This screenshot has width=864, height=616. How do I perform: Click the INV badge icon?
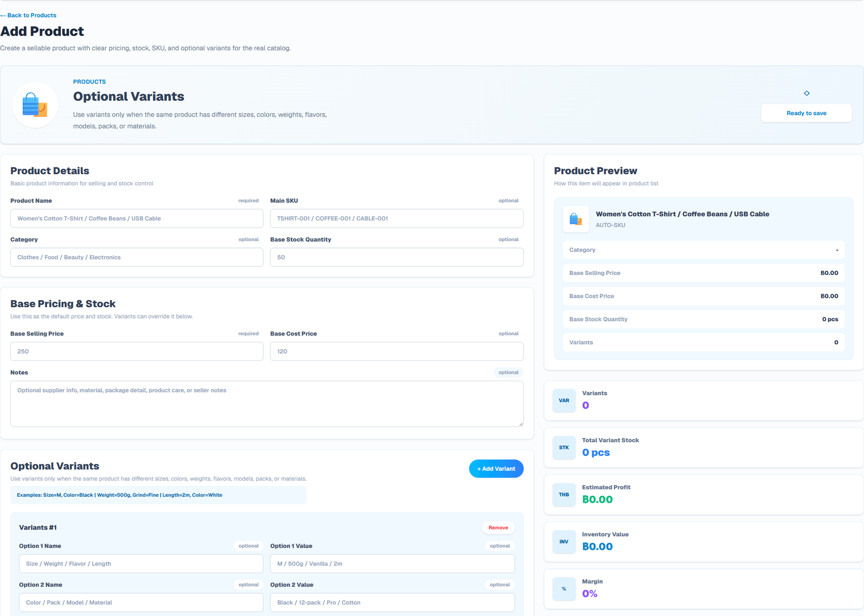tap(564, 542)
